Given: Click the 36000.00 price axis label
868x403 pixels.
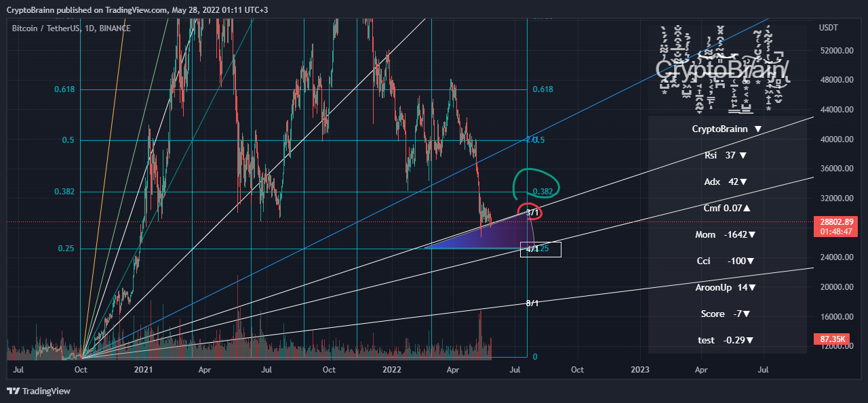Looking at the screenshot, I should (835, 169).
